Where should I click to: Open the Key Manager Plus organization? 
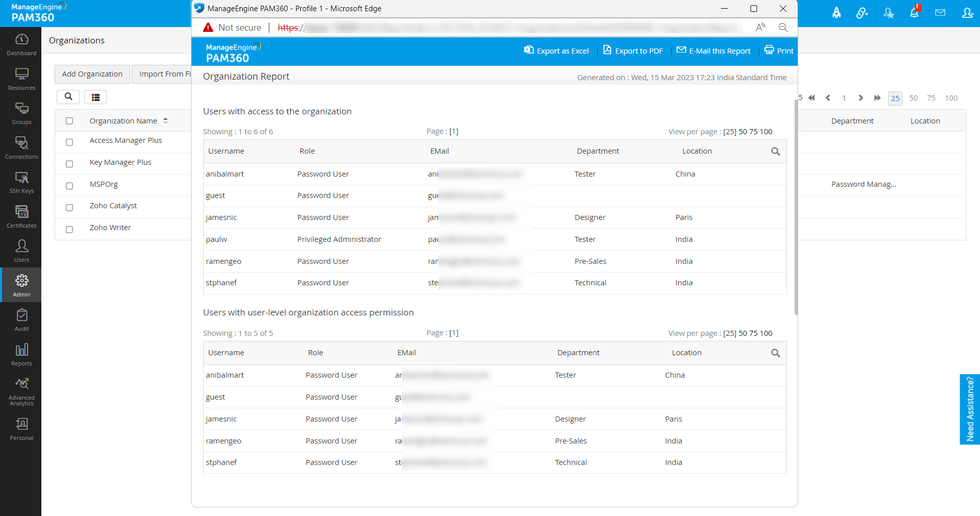121,162
